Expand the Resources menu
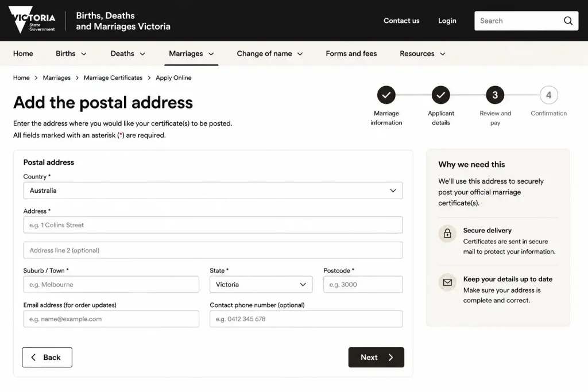This screenshot has width=588, height=392. (423, 53)
